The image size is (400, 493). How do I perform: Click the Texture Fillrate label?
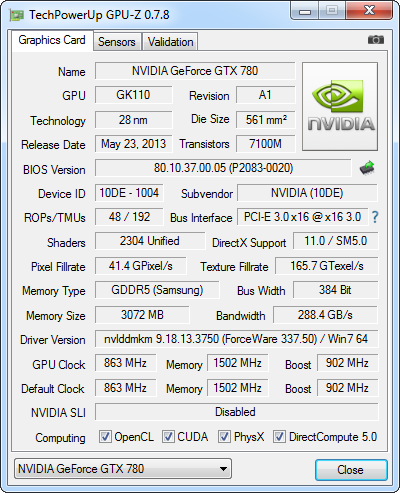[234, 267]
